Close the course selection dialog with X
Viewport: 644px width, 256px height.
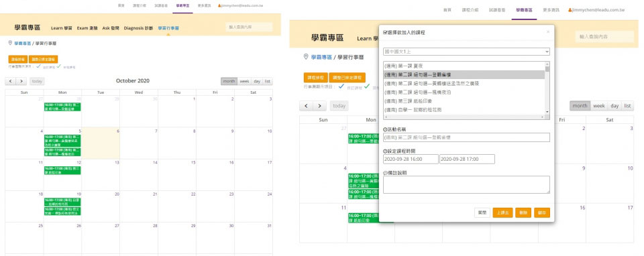point(547,31)
